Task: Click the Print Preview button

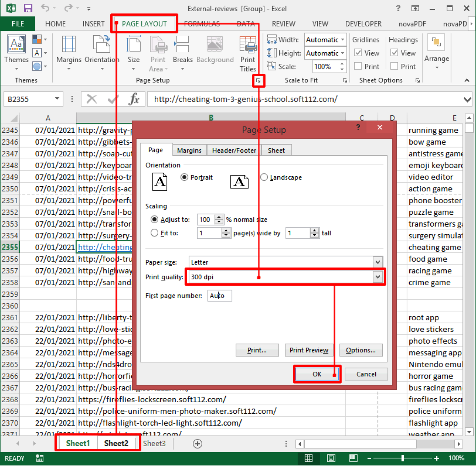Action: tap(309, 350)
